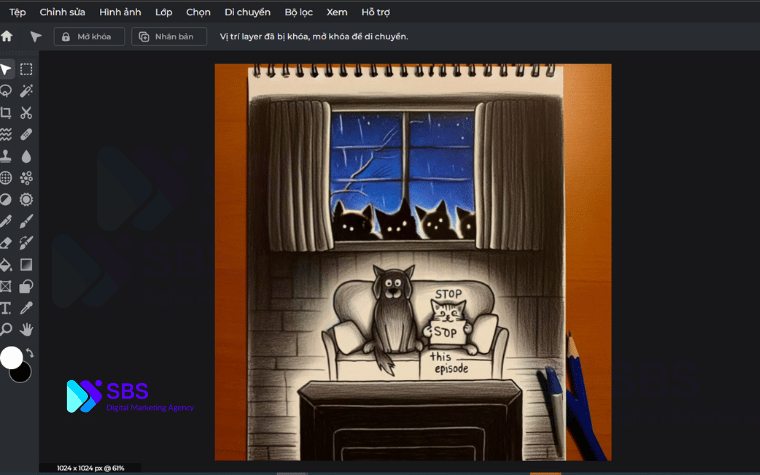This screenshot has height=475, width=760.
Task: Select the Arrange arrow tool
Action: click(x=6, y=69)
